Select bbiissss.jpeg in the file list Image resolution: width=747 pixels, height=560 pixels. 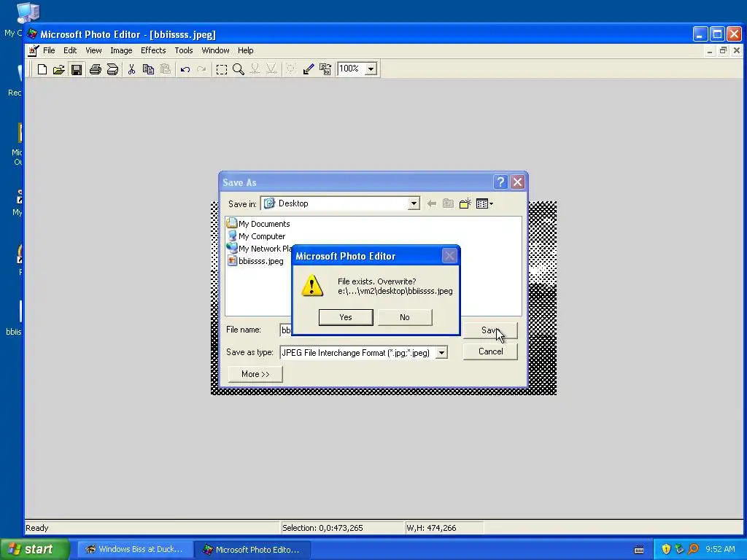255,260
